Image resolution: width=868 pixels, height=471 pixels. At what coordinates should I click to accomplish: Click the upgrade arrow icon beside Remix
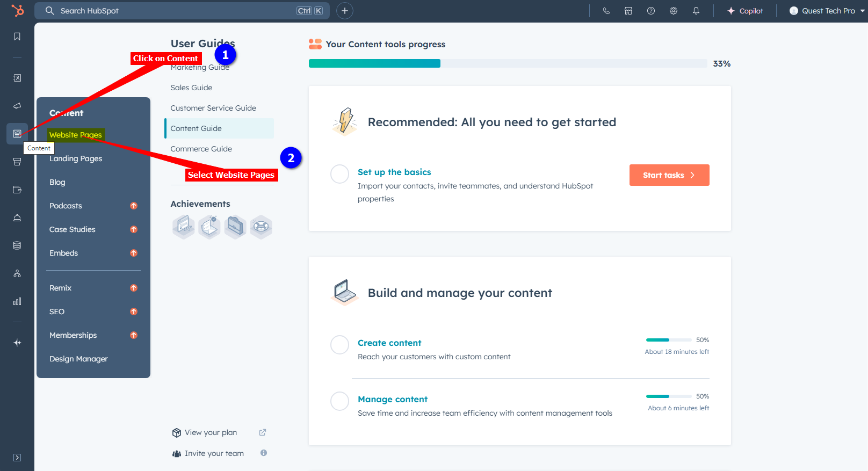[x=134, y=288]
